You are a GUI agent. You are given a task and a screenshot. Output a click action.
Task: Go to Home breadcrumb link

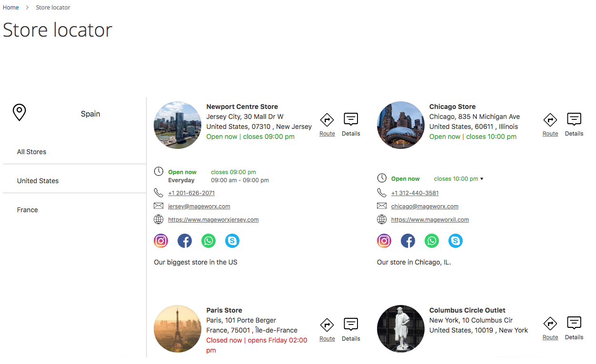(11, 8)
